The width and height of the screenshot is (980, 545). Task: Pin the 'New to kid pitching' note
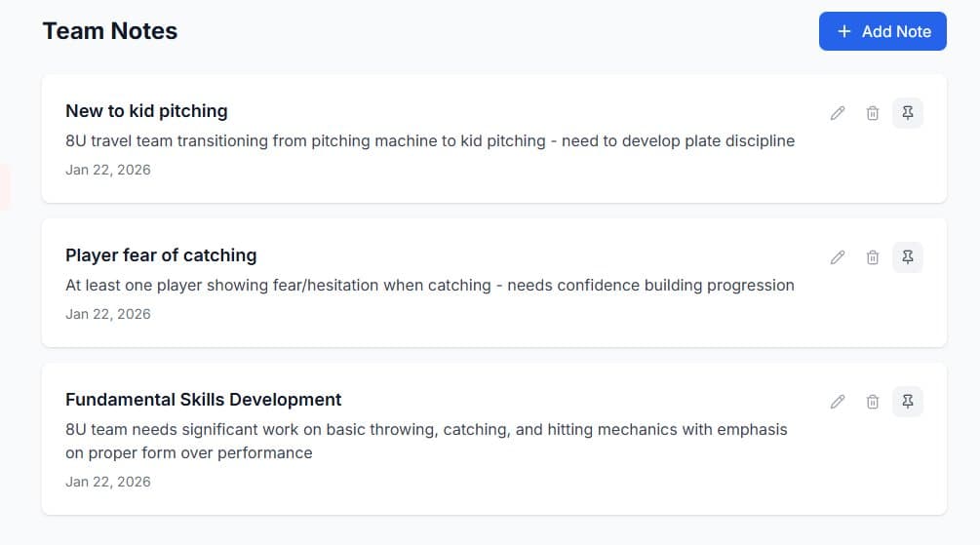(x=908, y=113)
